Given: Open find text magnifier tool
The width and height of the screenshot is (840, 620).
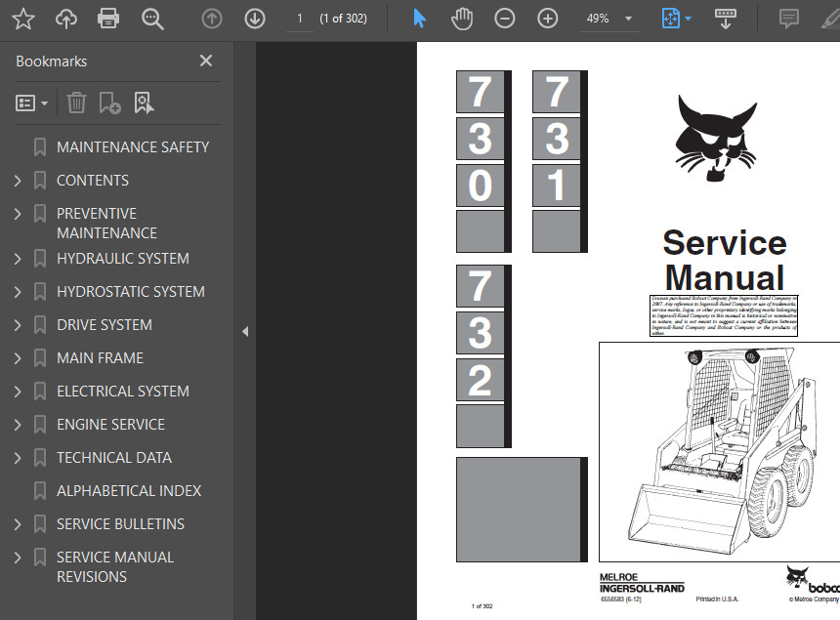Looking at the screenshot, I should coord(152,20).
